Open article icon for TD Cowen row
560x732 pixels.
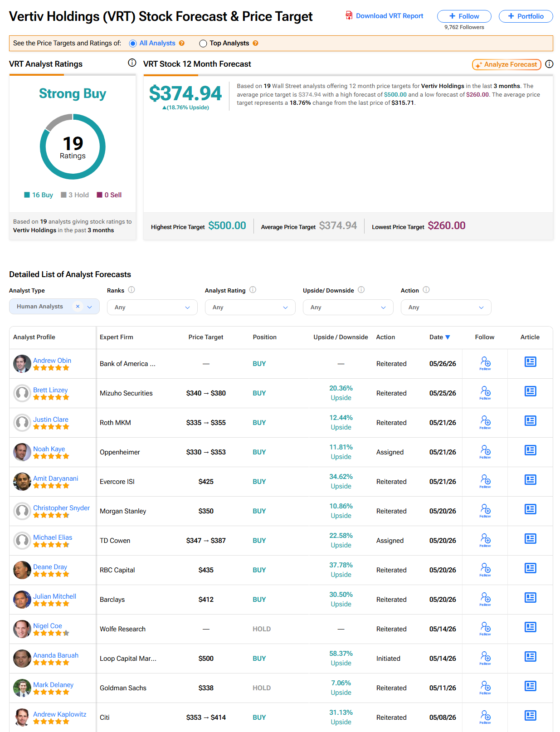[530, 539]
